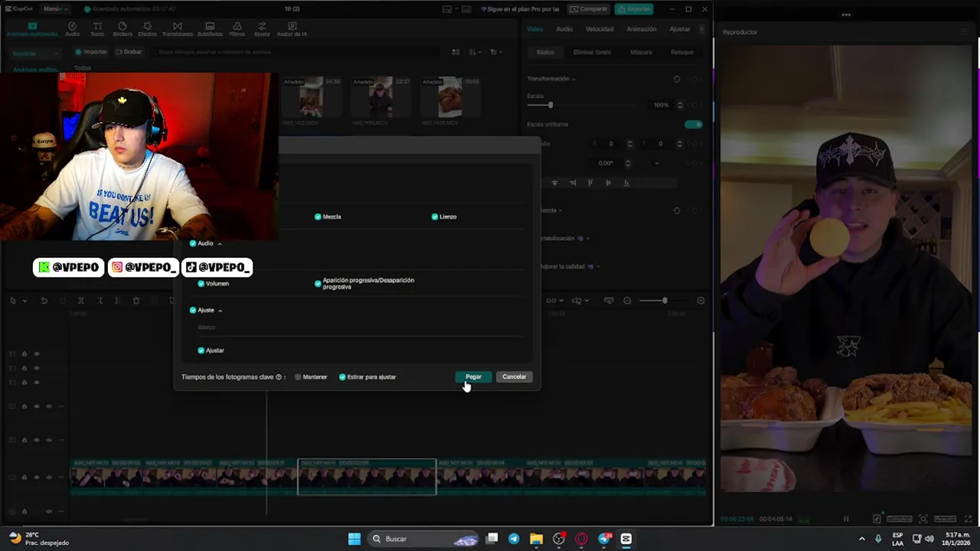The image size is (980, 551).
Task: Click the timeline Undo arrow icon
Action: point(44,301)
